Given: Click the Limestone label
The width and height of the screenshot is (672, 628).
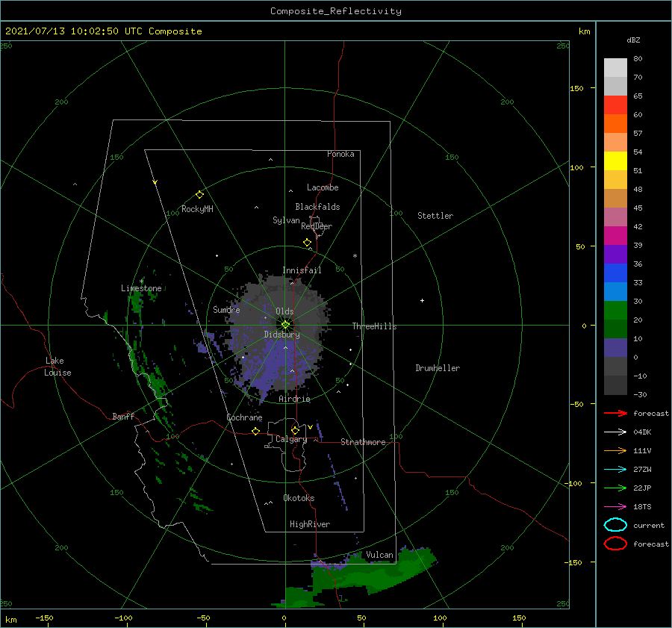Looking at the screenshot, I should click(x=141, y=288).
